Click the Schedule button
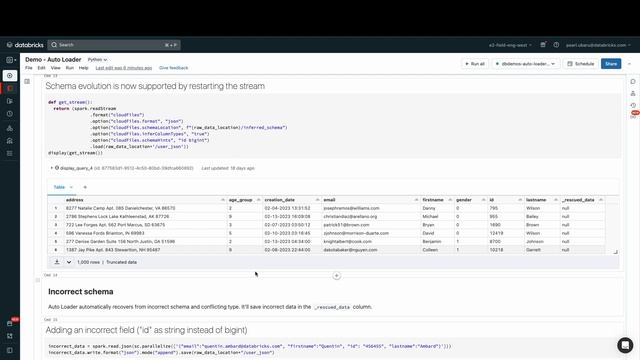The height and width of the screenshot is (360, 640). click(581, 64)
